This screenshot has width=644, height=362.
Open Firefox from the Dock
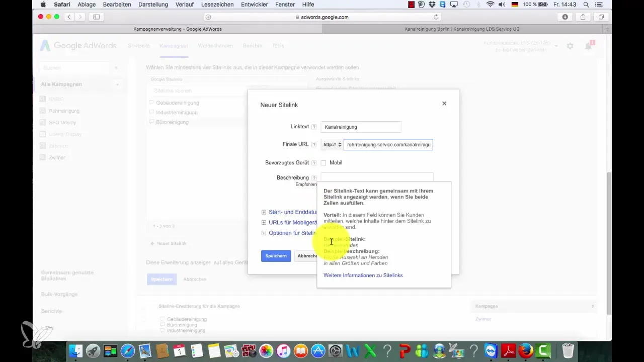(526, 350)
